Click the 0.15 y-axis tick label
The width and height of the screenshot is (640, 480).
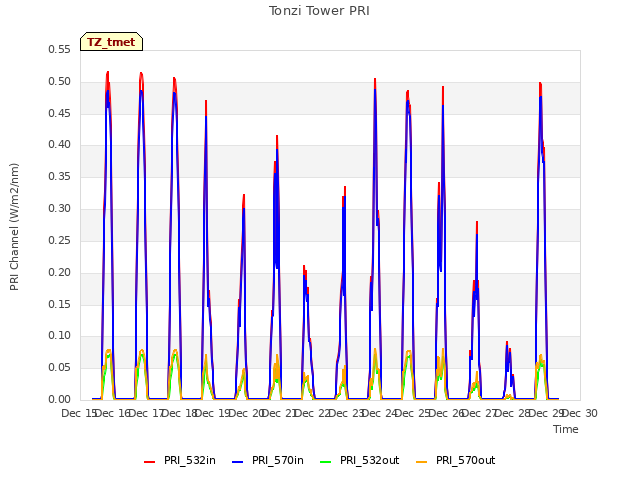[59, 304]
